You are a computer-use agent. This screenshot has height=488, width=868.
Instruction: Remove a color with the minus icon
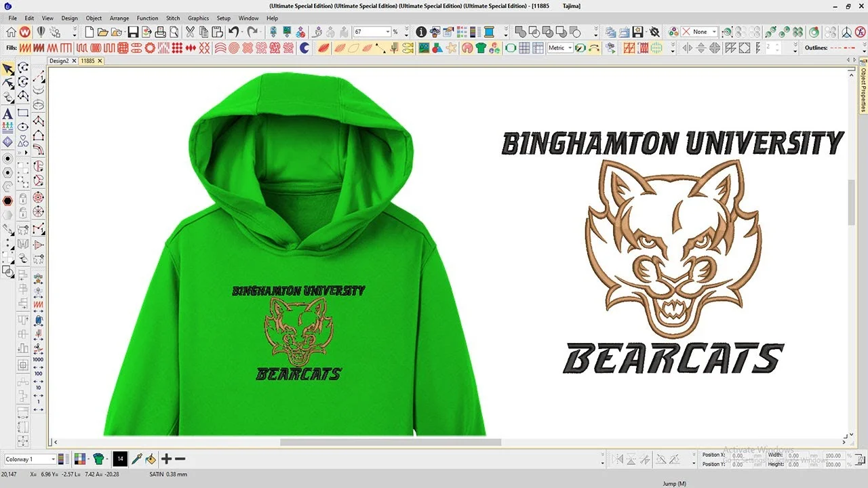pos(180,459)
